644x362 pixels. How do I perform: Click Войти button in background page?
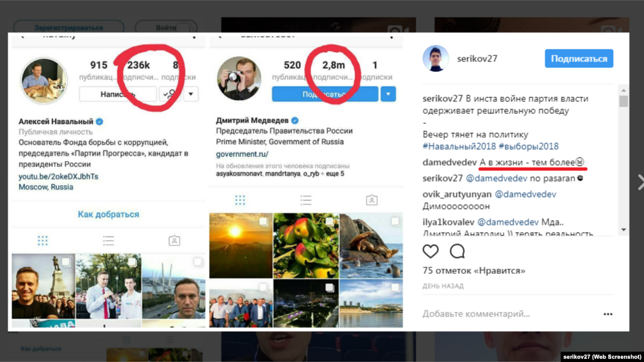click(x=166, y=28)
